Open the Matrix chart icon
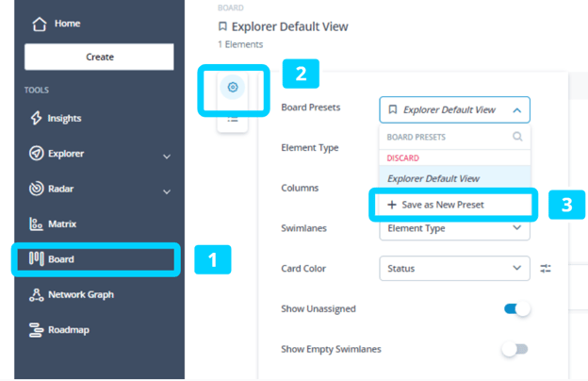 point(37,224)
